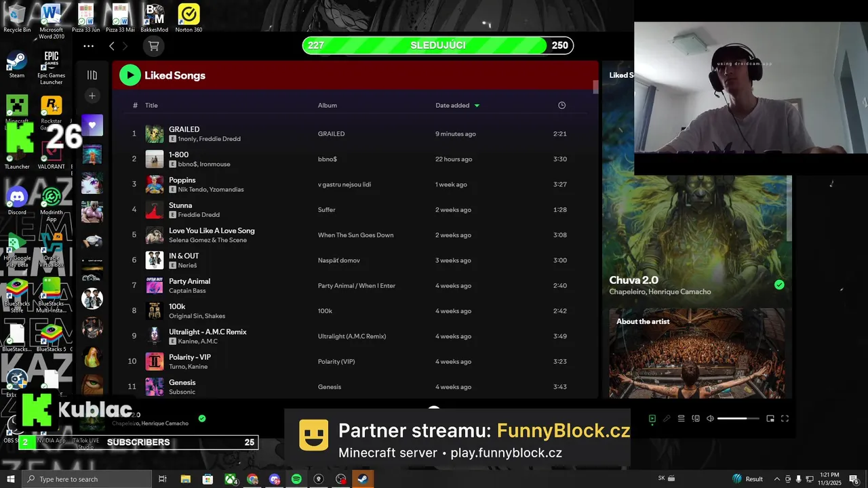Open the notification center icon
The image size is (868, 488).
click(x=854, y=479)
